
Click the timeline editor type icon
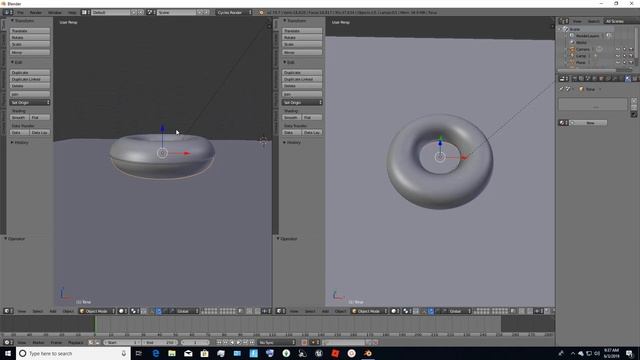[x=8, y=342]
